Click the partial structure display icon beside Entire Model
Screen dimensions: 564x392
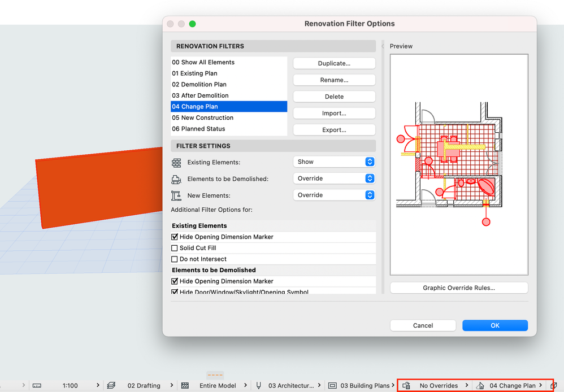point(185,386)
